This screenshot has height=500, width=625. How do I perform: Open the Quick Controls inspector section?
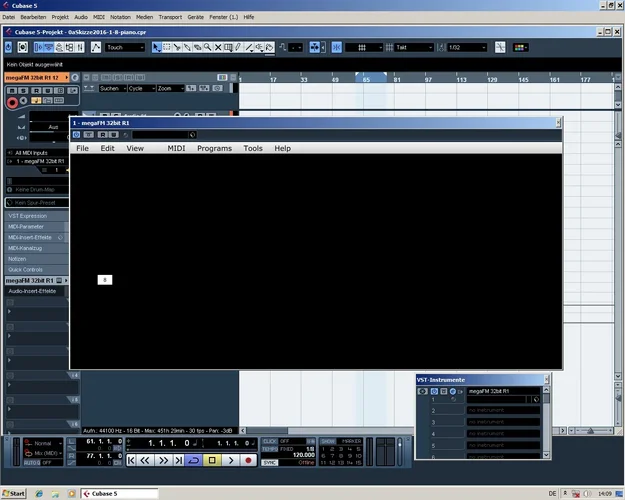tap(37, 270)
